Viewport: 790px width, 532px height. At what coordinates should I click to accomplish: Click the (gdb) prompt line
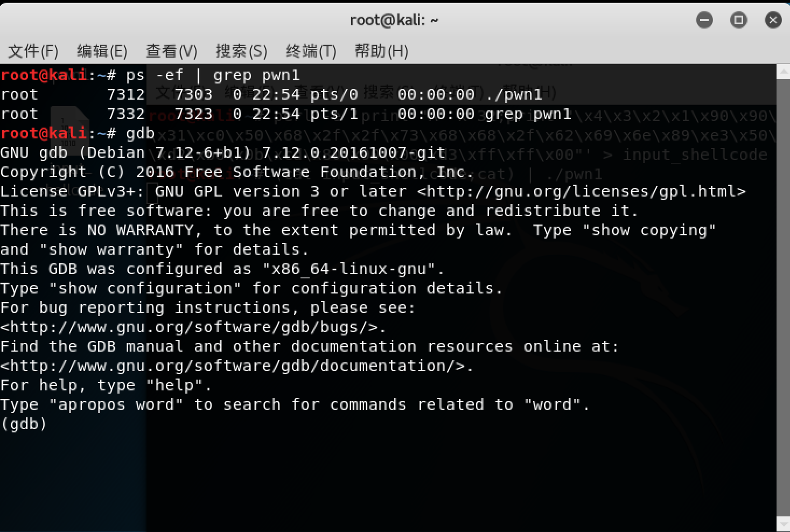[x=24, y=424]
